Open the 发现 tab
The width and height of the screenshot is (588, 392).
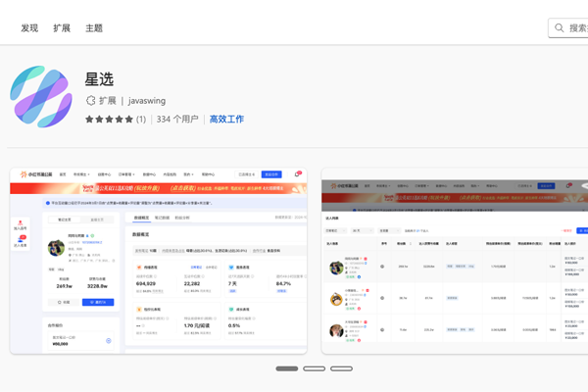pyautogui.click(x=29, y=28)
